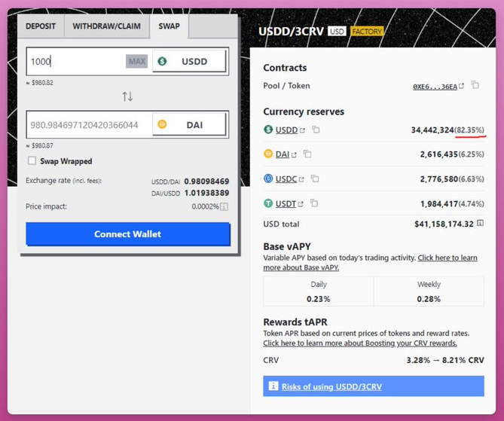
Task: Open Risks of using USDD/3CRV link
Action: [x=331, y=386]
